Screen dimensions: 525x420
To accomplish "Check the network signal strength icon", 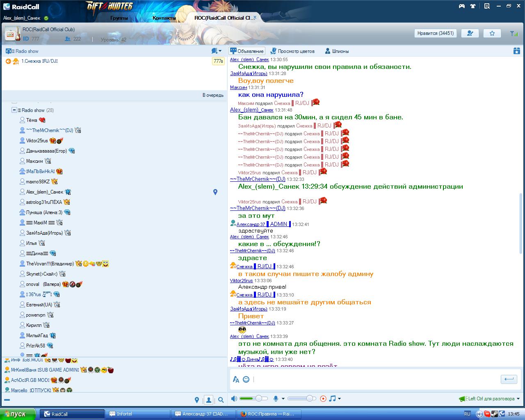I will coord(514,33).
